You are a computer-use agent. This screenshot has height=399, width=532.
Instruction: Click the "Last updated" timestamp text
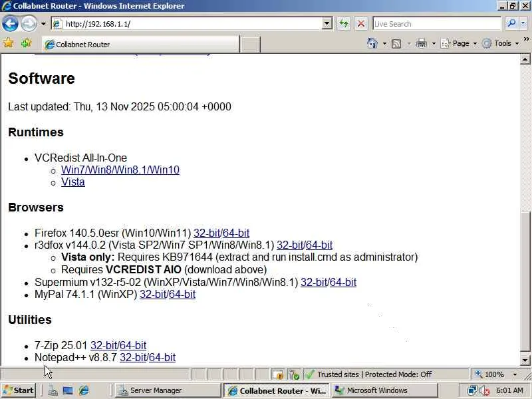tap(120, 106)
